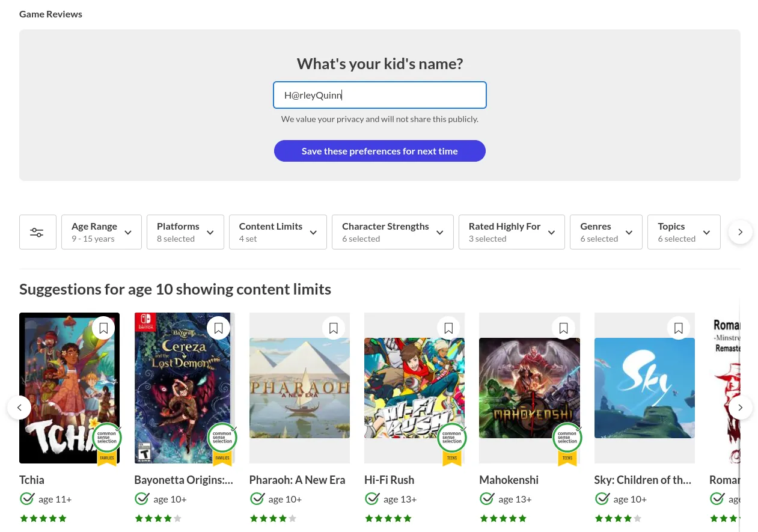Screen dimensions: 758x532
Task: Open the Tchia title link
Action: coord(32,480)
